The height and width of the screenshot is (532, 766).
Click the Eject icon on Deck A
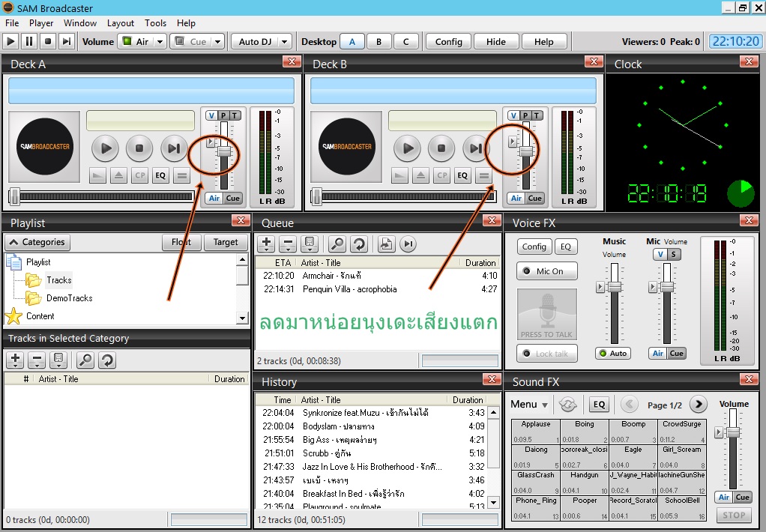118,175
